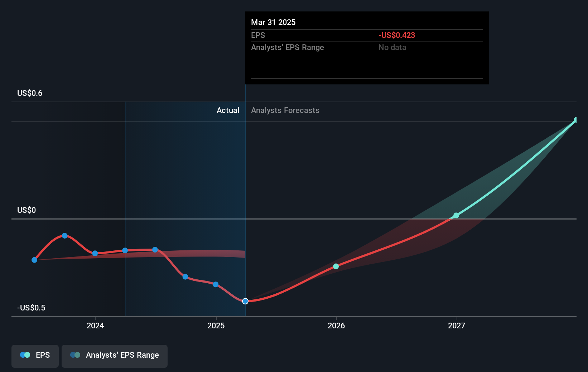Click the Analysts Forecasts label
The image size is (588, 372).
point(285,111)
